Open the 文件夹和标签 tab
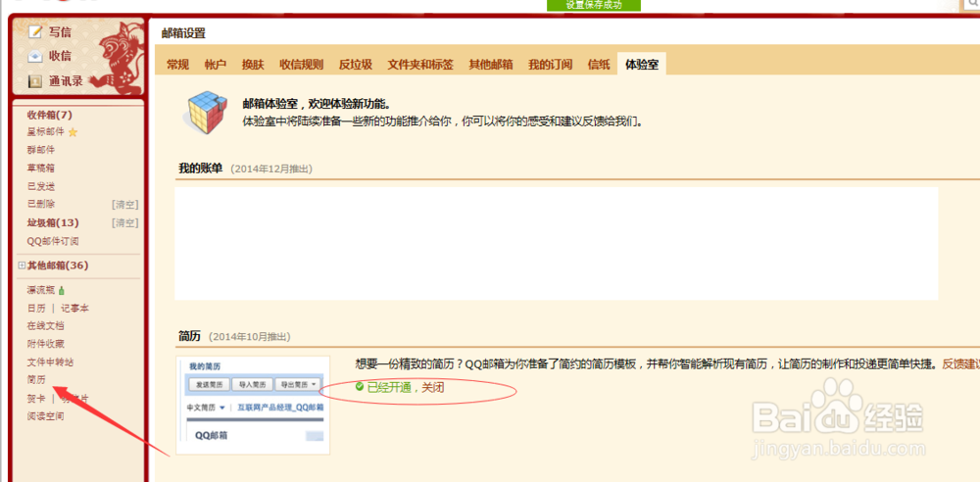 point(420,65)
